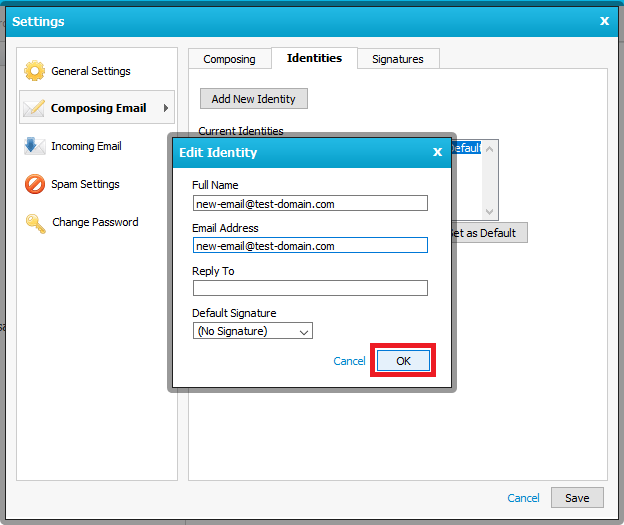The width and height of the screenshot is (624, 525).
Task: Open the Default Signature dropdown
Action: click(x=253, y=331)
